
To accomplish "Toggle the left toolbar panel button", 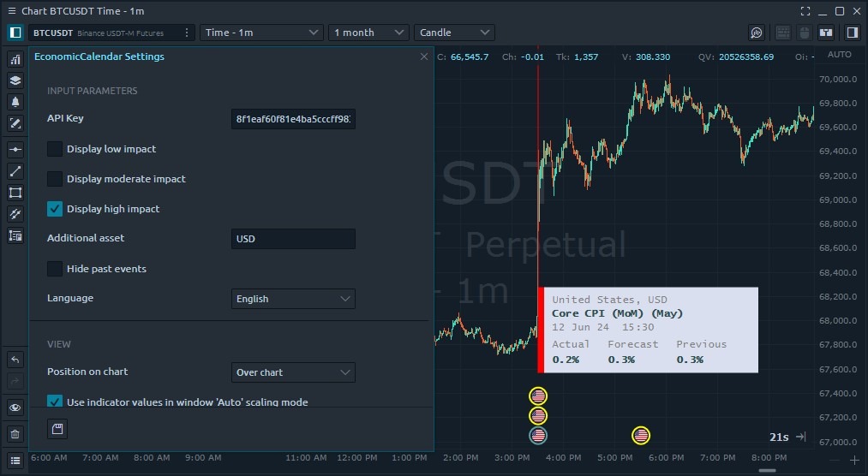I will tap(15, 33).
